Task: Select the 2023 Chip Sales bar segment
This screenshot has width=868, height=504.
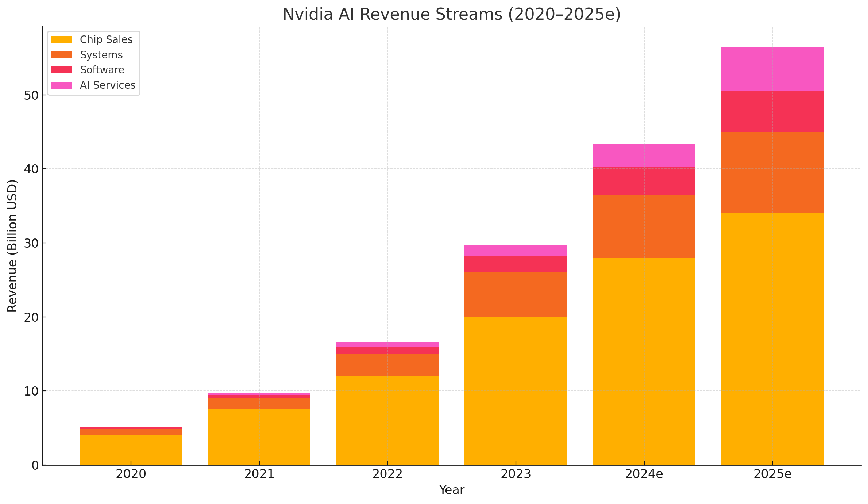Action: [x=516, y=391]
